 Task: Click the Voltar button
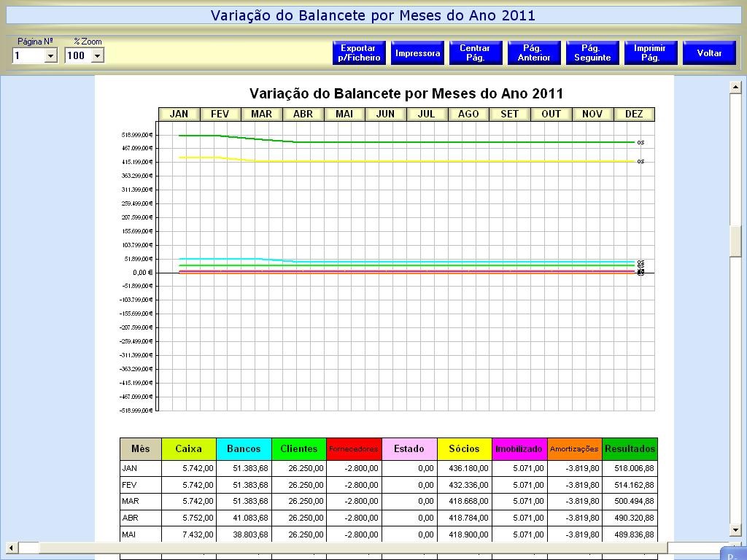709,53
